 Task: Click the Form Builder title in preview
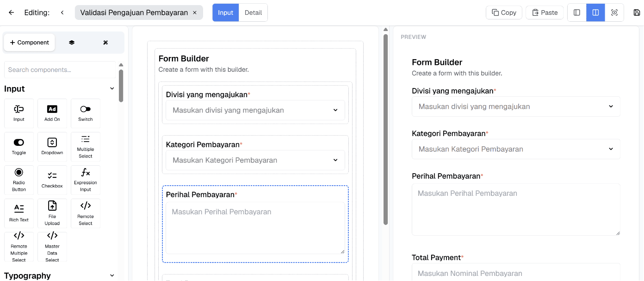[437, 62]
